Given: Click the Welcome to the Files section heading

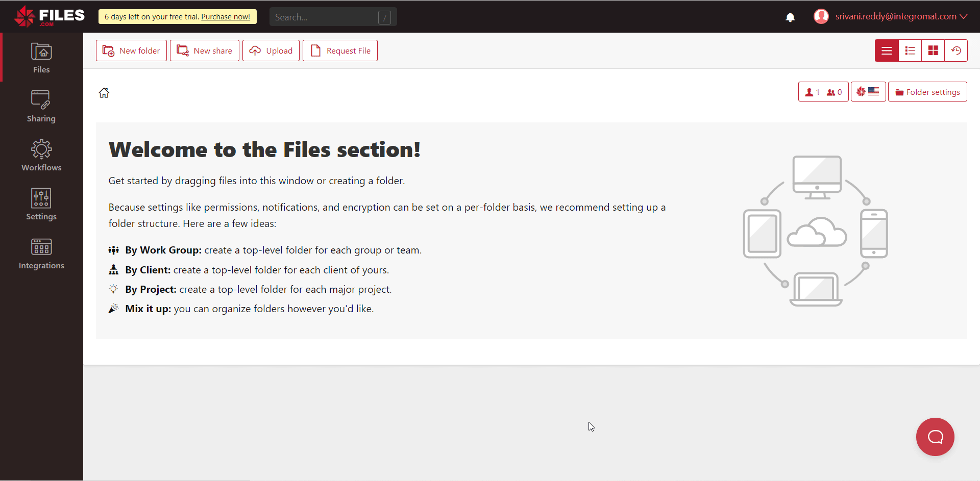Looking at the screenshot, I should [264, 149].
